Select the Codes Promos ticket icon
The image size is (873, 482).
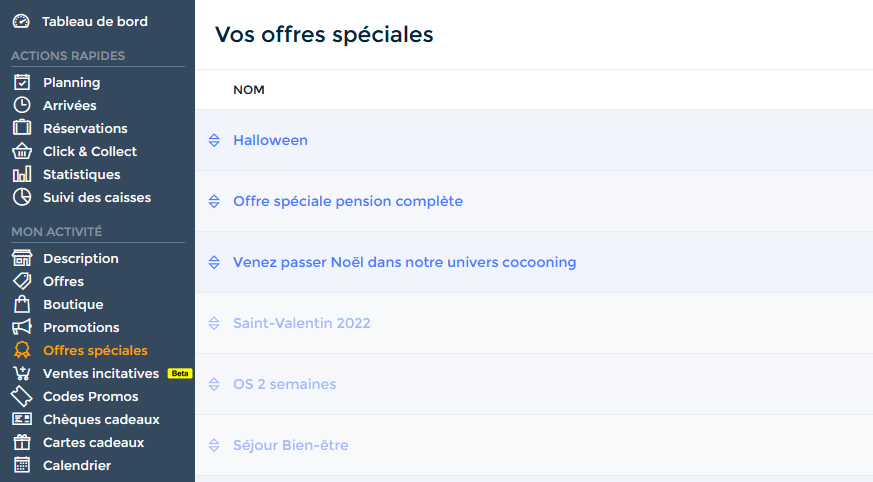pos(22,396)
